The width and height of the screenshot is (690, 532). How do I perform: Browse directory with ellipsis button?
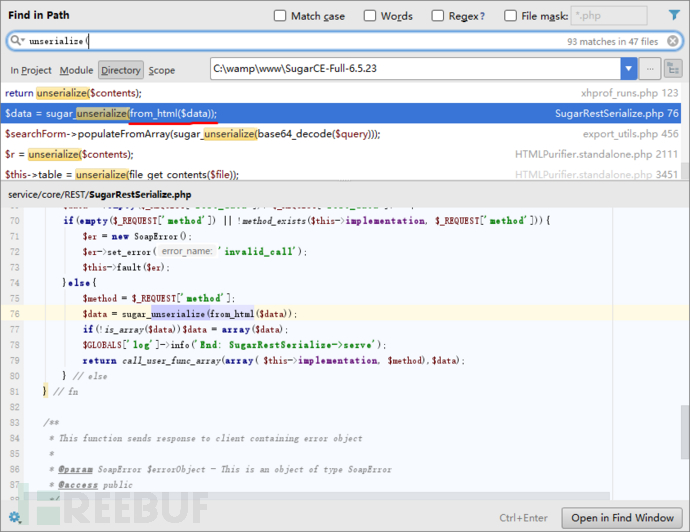tap(650, 69)
